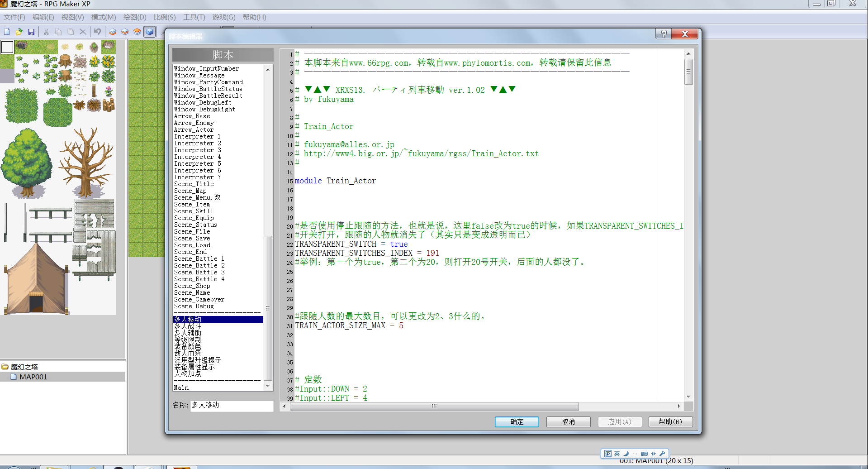
Task: Click the Delete X toolbar icon
Action: click(x=83, y=32)
